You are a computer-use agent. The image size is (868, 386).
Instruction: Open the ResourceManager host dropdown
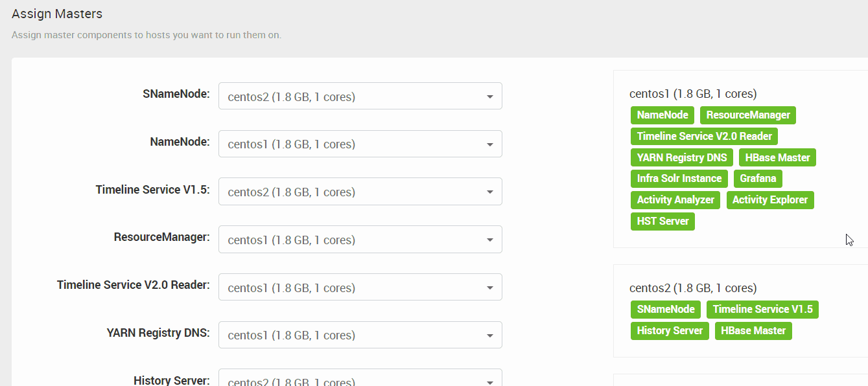[360, 240]
